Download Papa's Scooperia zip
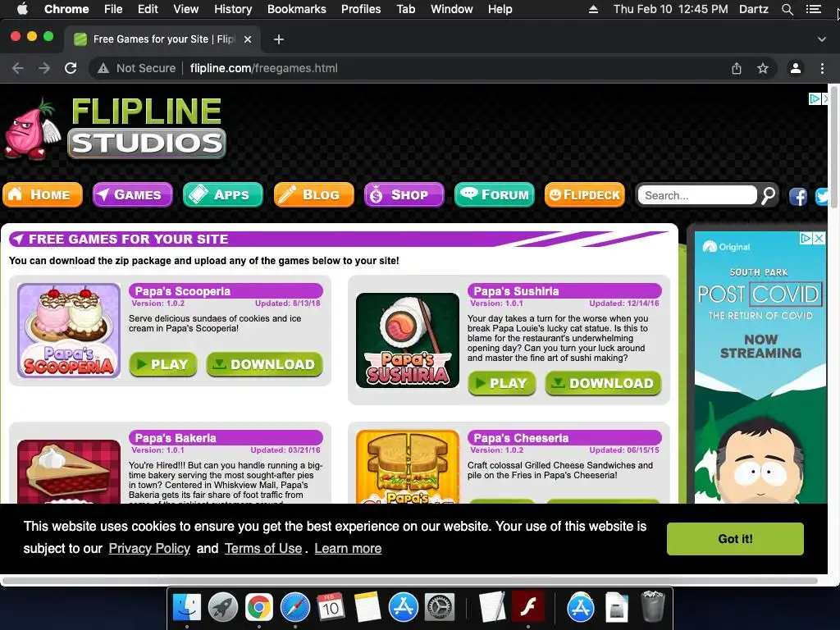The image size is (840, 630). tap(265, 364)
